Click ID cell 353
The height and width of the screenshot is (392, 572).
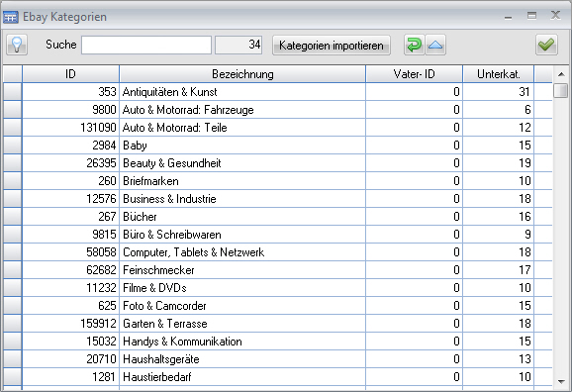tap(71, 92)
